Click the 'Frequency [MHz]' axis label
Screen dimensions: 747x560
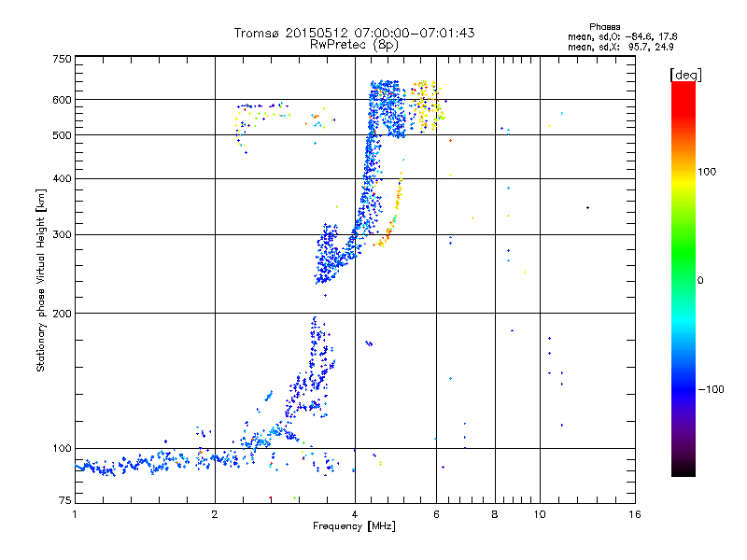(354, 526)
